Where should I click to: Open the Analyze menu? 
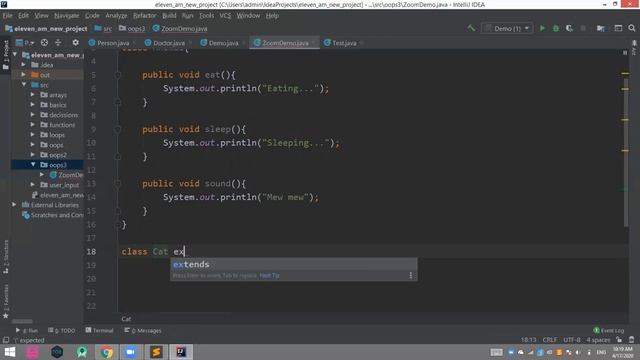[x=116, y=16]
